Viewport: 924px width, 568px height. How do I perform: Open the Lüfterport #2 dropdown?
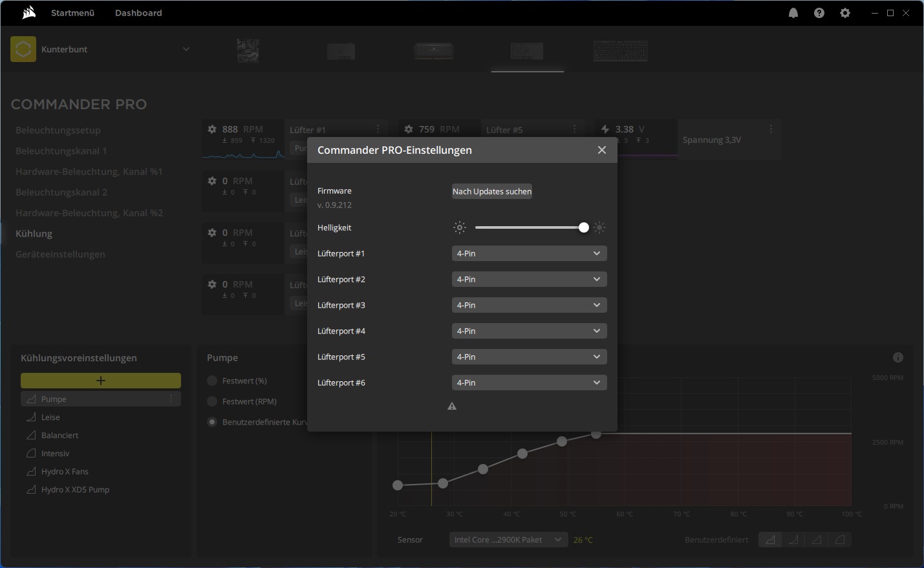click(529, 279)
